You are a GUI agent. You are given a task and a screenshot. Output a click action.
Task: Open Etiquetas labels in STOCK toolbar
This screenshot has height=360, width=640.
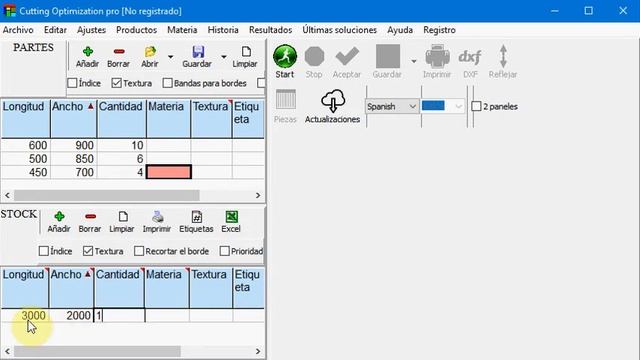coord(196,222)
